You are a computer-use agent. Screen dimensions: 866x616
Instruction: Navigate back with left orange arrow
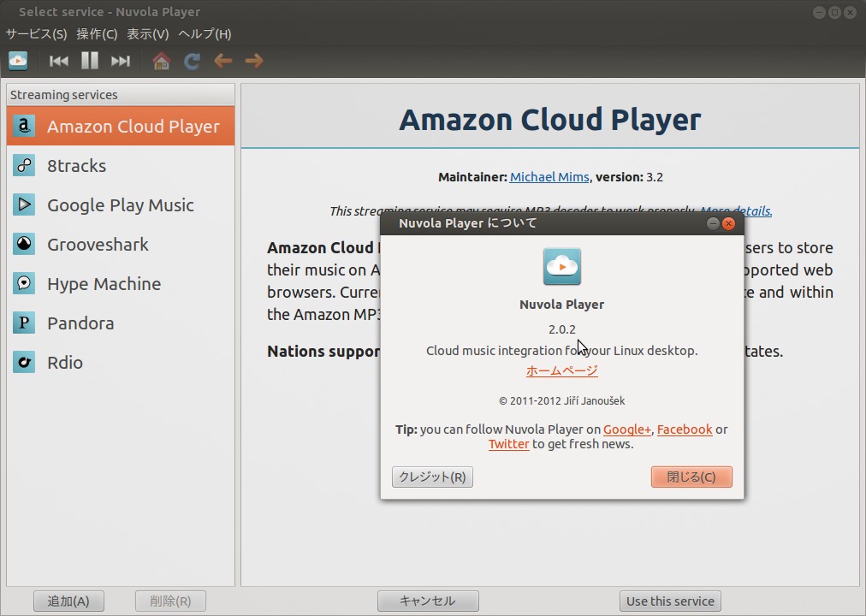pyautogui.click(x=223, y=61)
